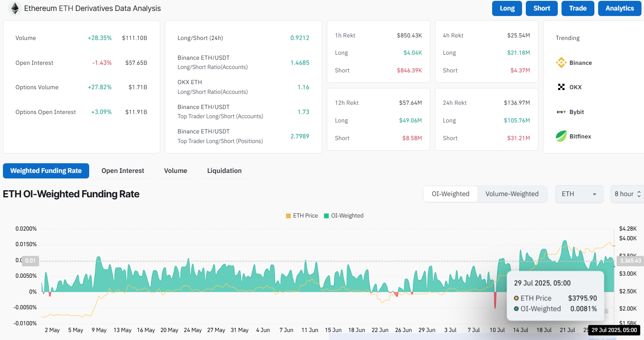Click the Bybit logo icon in Trending
The height and width of the screenshot is (340, 644).
(561, 112)
